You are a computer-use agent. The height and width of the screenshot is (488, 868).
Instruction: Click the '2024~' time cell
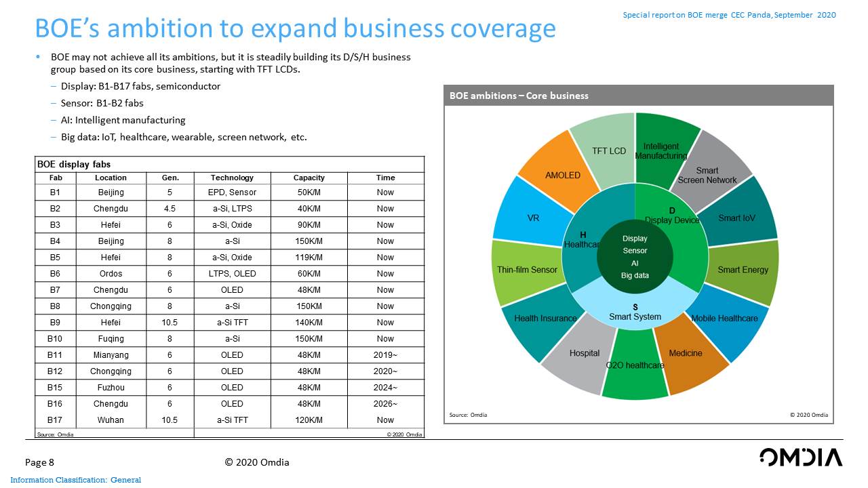coord(385,388)
